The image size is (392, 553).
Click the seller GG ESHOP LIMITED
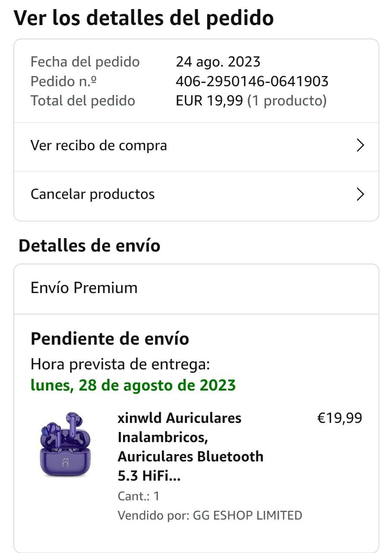coord(247,515)
